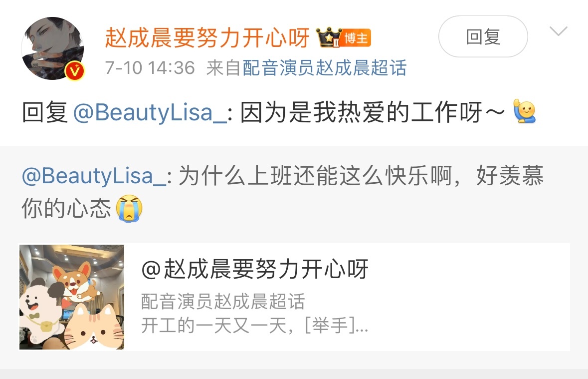Open the commenter's profile avatar
This screenshot has height=379, width=588.
coord(52,48)
